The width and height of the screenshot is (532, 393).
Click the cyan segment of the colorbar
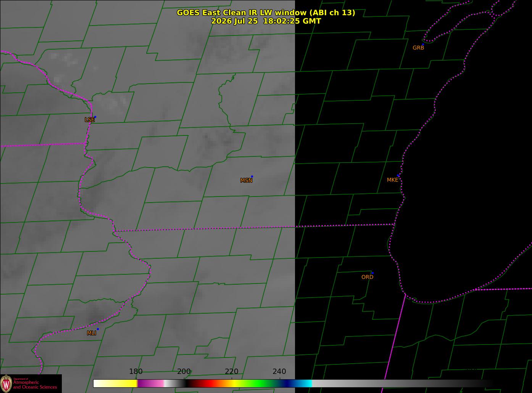point(305,383)
